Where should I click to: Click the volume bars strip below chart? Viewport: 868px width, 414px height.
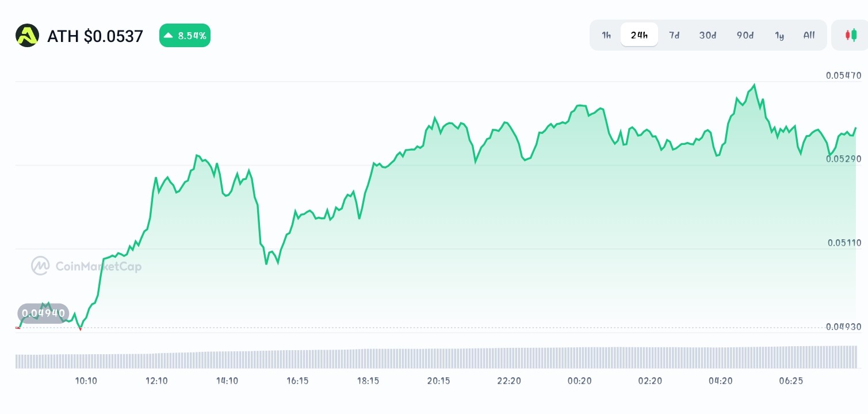point(436,357)
